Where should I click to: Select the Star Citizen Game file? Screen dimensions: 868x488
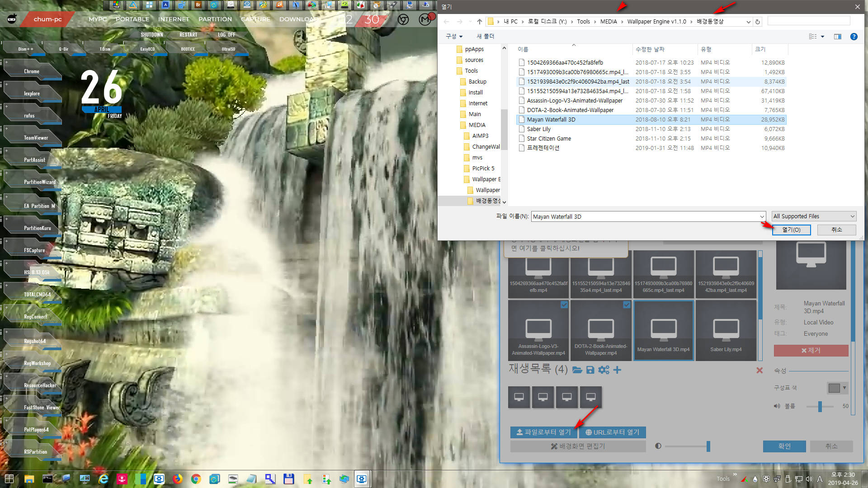(549, 139)
